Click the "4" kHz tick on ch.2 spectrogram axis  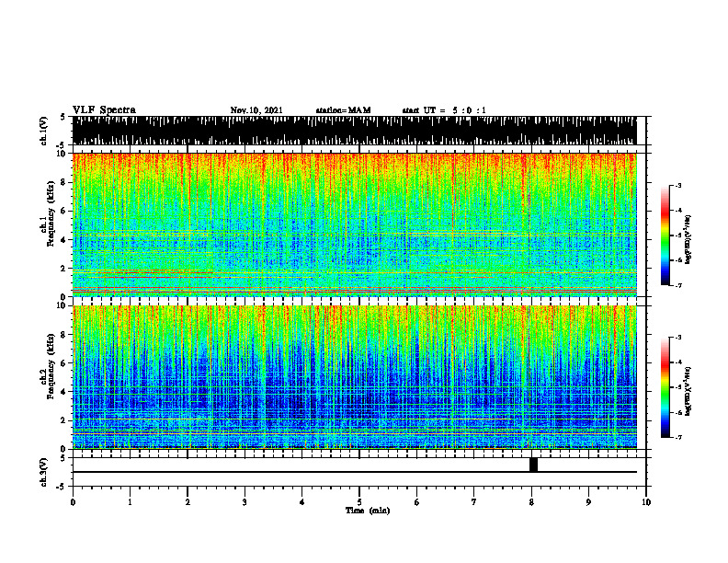coord(64,392)
